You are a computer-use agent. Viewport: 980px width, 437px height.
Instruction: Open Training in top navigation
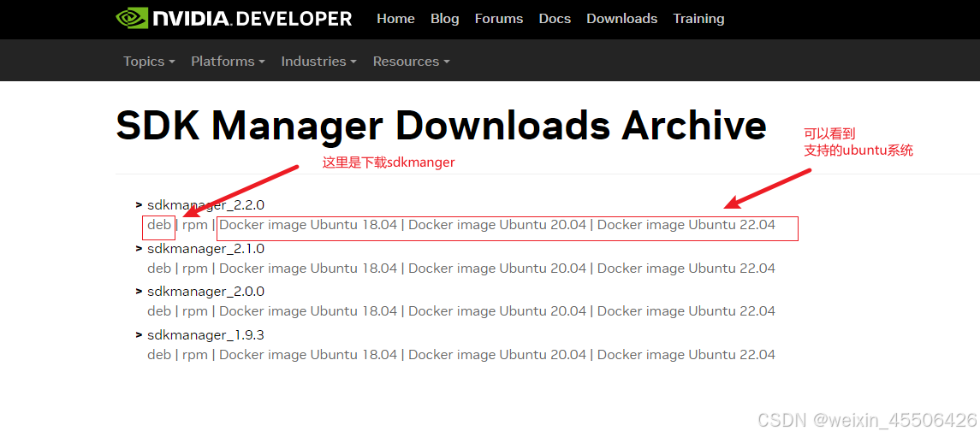point(698,19)
